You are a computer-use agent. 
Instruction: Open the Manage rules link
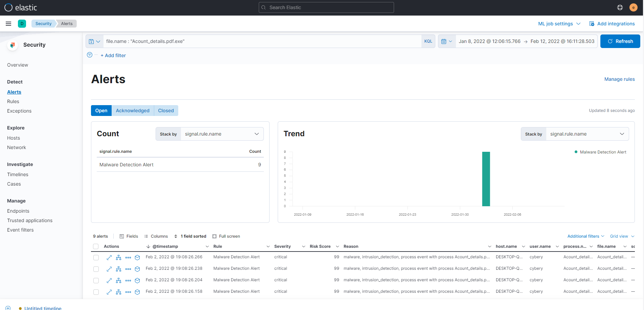(x=619, y=79)
